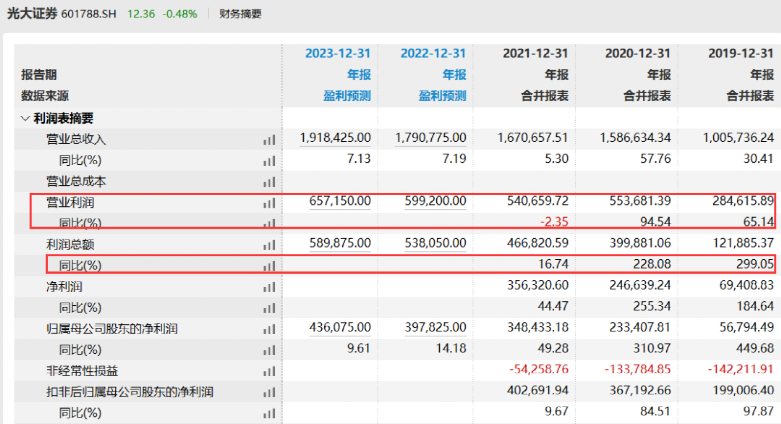Open chart icon for 净利润 row
This screenshot has width=781, height=424.
[269, 287]
